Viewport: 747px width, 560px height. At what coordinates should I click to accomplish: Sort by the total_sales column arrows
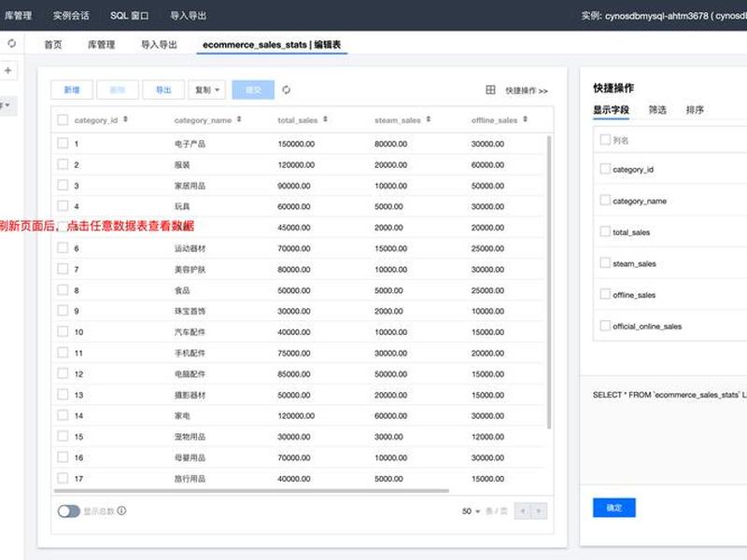325,119
